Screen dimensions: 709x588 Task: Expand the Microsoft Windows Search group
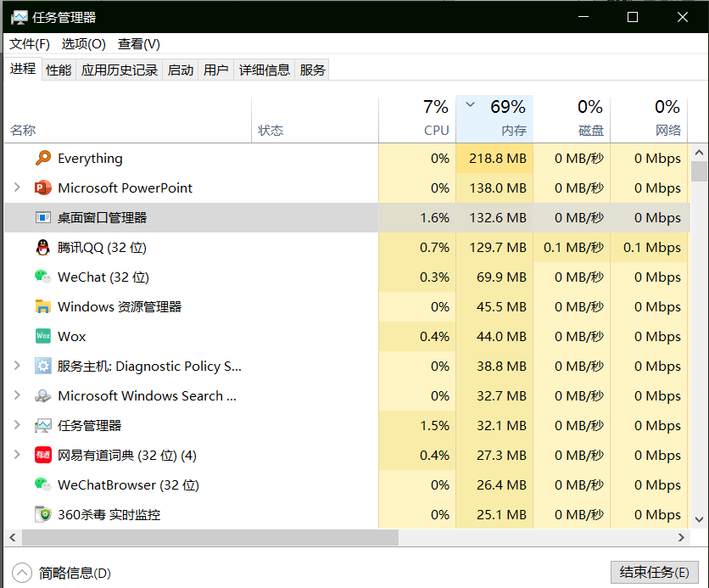pos(17,395)
